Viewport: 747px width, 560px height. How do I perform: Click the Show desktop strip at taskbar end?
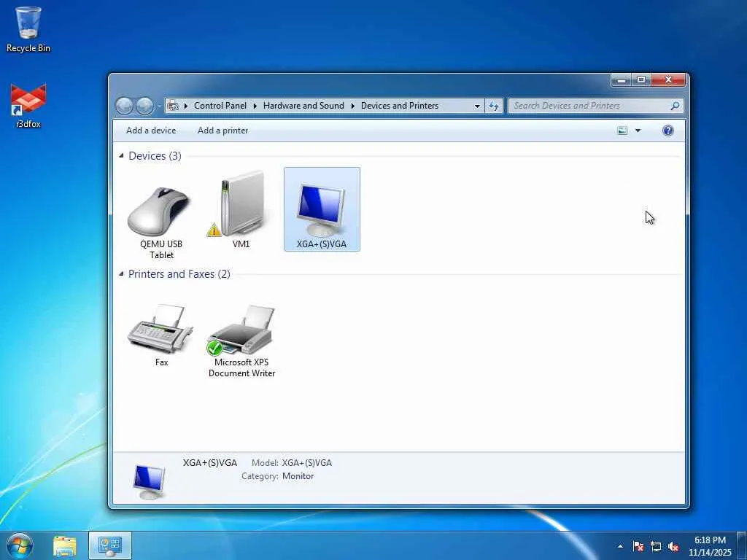pos(742,545)
